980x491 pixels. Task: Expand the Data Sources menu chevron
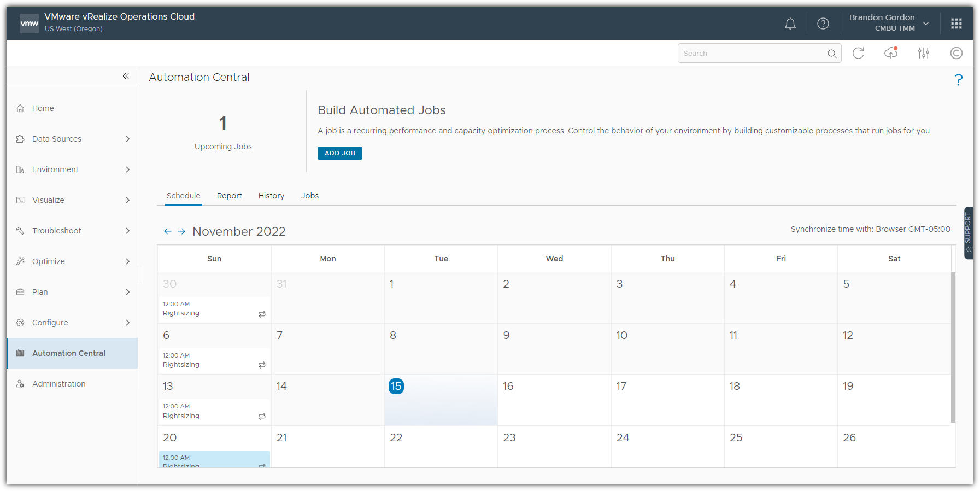127,139
